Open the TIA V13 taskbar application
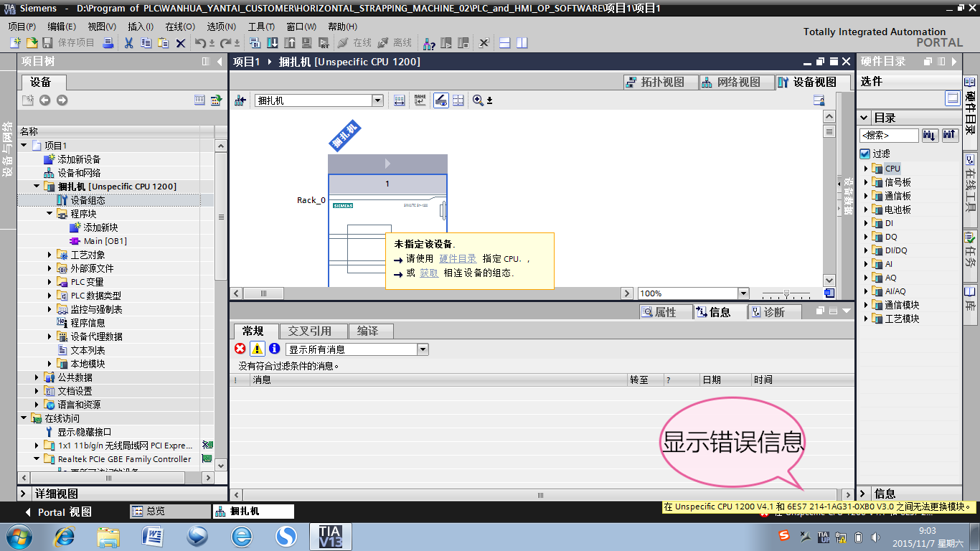This screenshot has width=980, height=551. click(x=331, y=537)
